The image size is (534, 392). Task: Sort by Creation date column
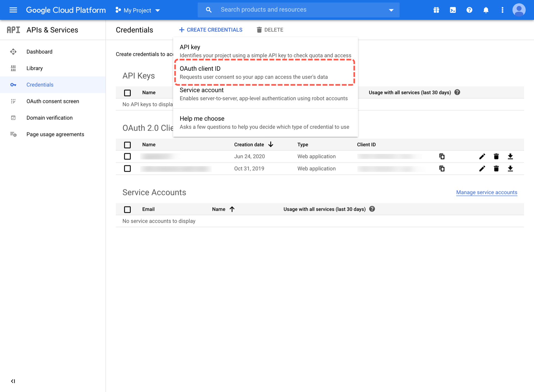pos(253,144)
